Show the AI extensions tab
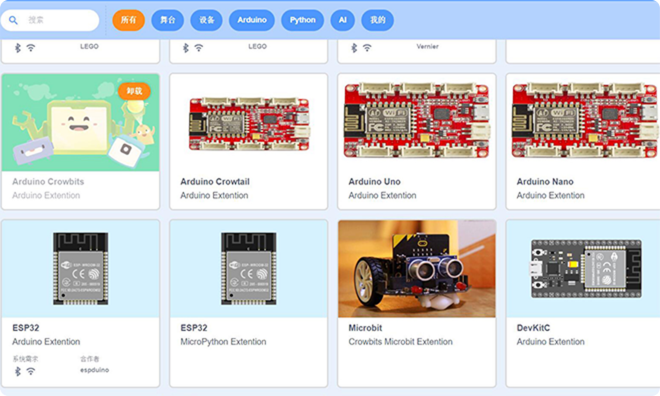 (x=343, y=20)
